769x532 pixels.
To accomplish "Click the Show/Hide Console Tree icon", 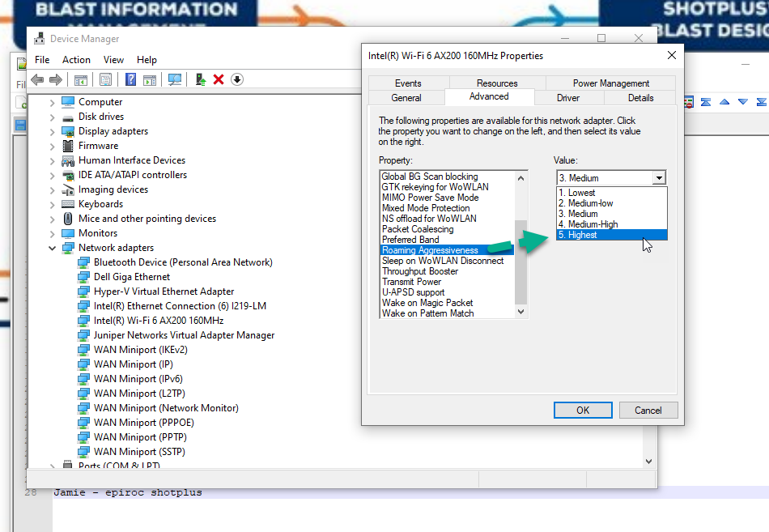I will pyautogui.click(x=80, y=79).
